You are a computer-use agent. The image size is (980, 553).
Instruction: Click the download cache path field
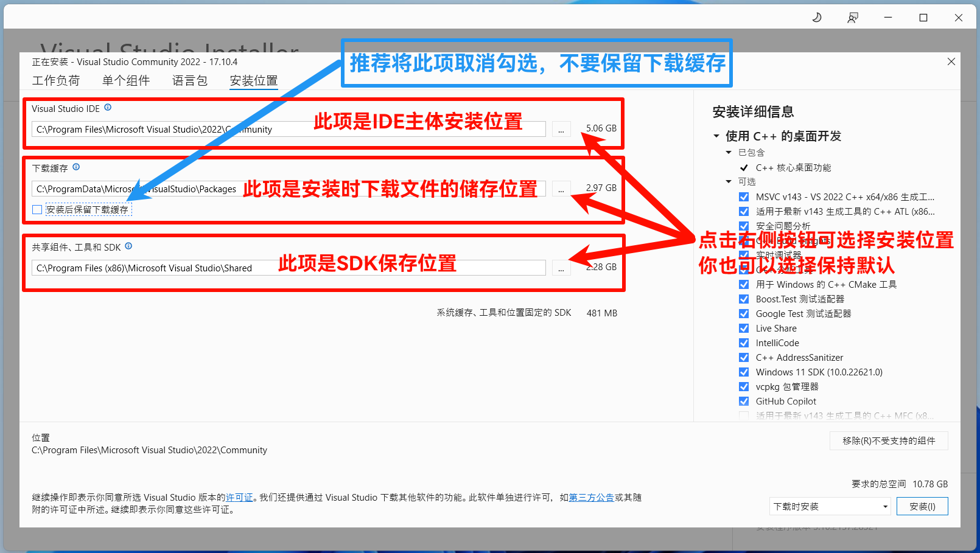pos(289,189)
